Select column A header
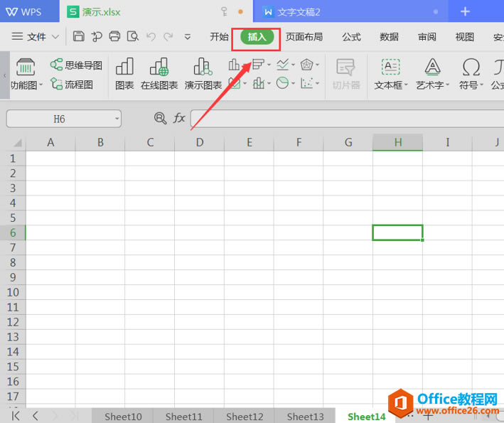This screenshot has width=504, height=423. click(x=50, y=142)
